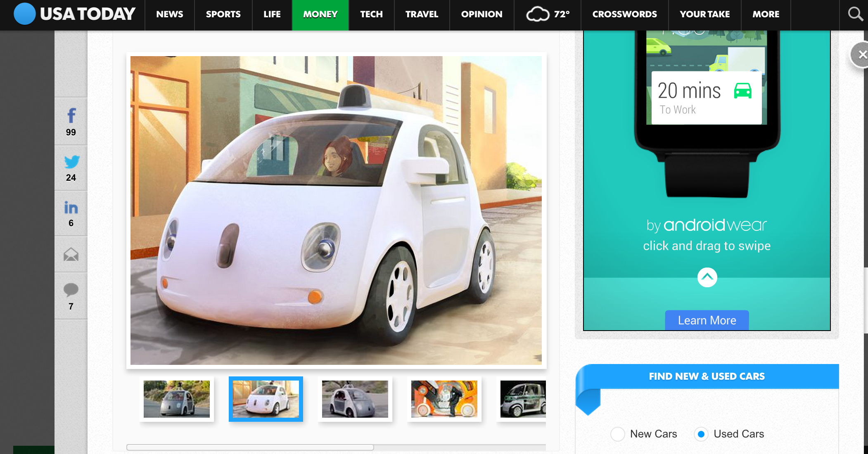Share article via Twitter bird icon
Screen dimensions: 868x454
coord(71,162)
